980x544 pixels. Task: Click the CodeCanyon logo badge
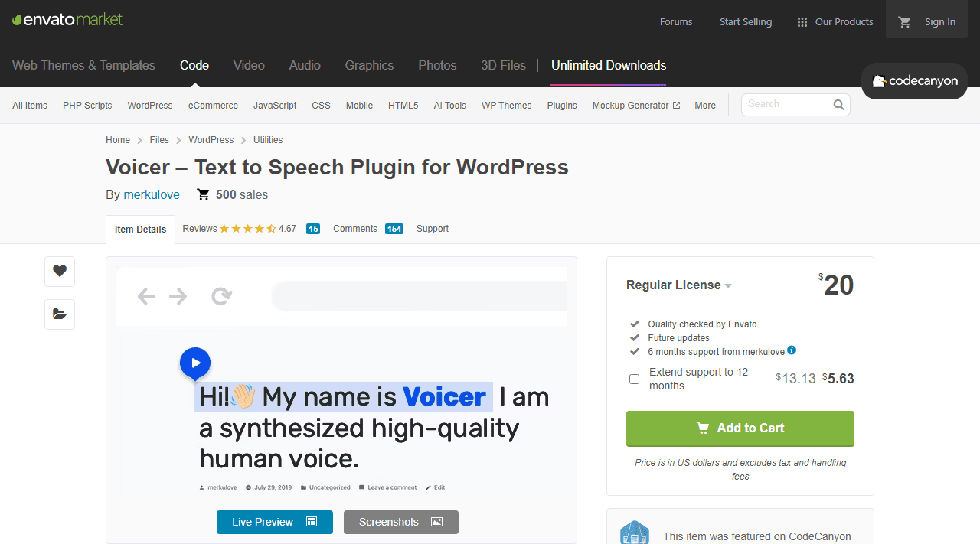pos(914,81)
